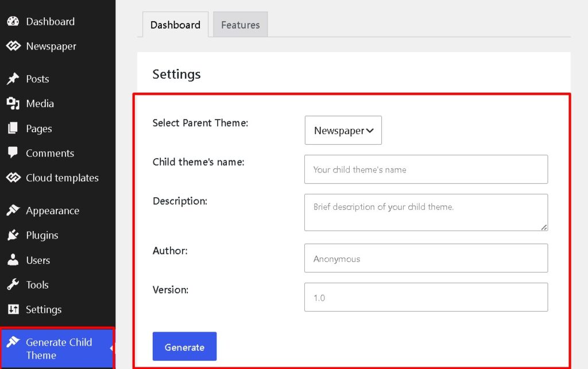Viewport: 588px width, 369px height.
Task: Select Generate Child Theme menu item
Action: tap(58, 348)
